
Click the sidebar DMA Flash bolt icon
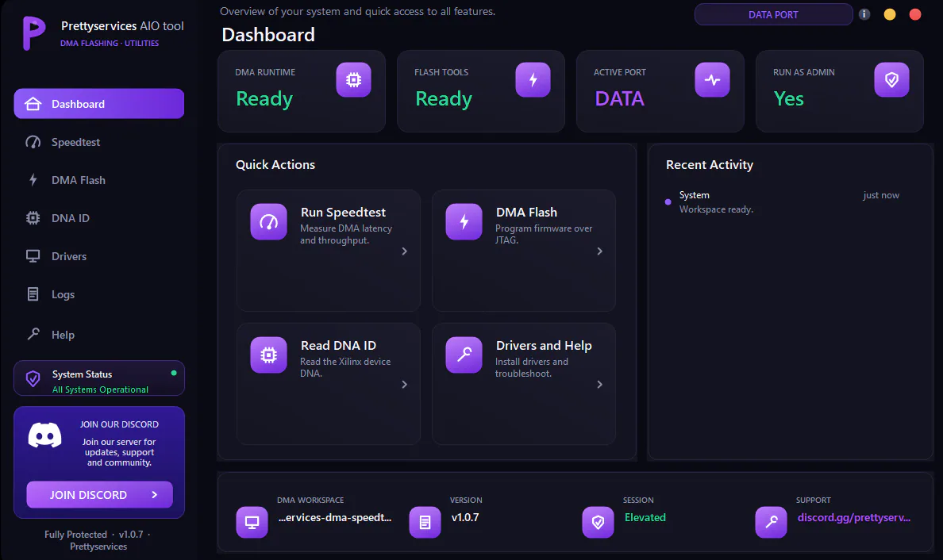tap(33, 179)
